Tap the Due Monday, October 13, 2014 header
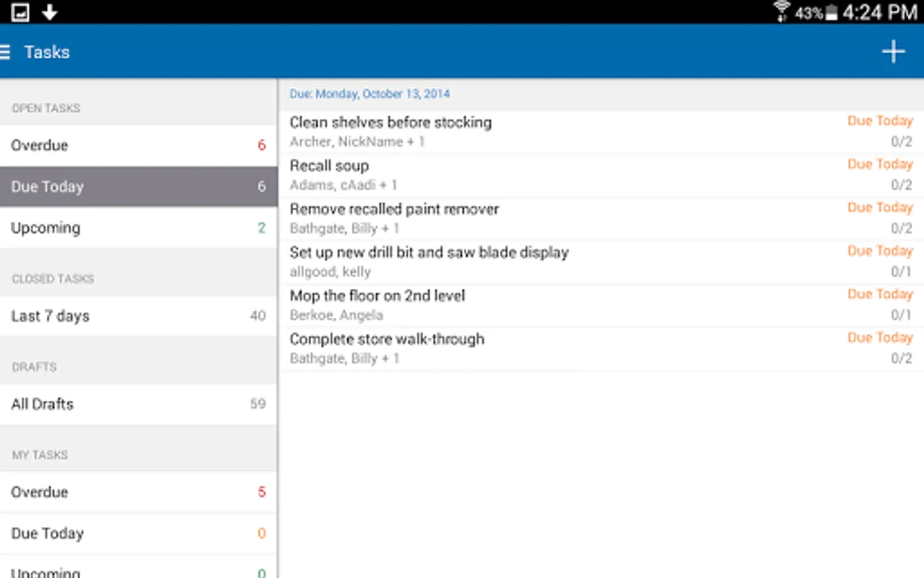 coord(370,94)
